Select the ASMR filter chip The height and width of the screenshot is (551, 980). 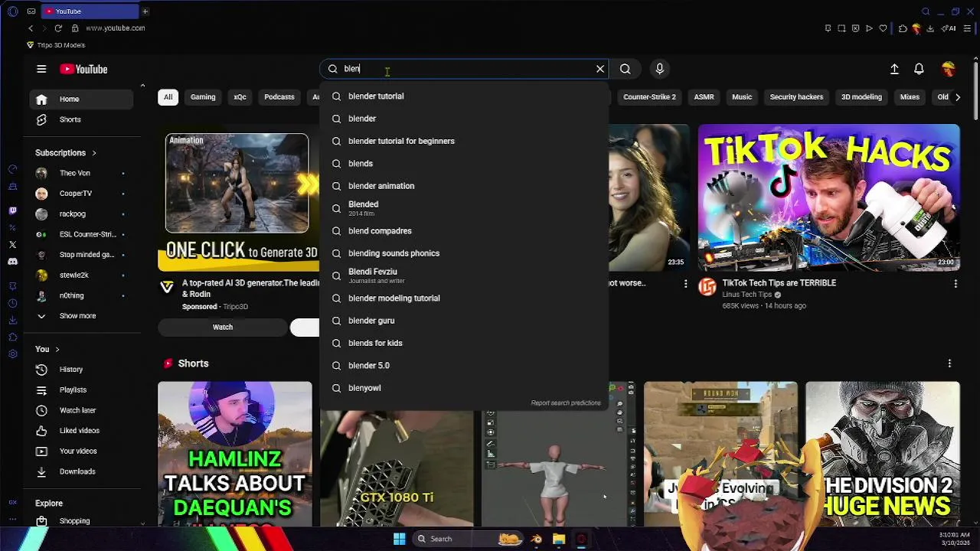pos(704,97)
